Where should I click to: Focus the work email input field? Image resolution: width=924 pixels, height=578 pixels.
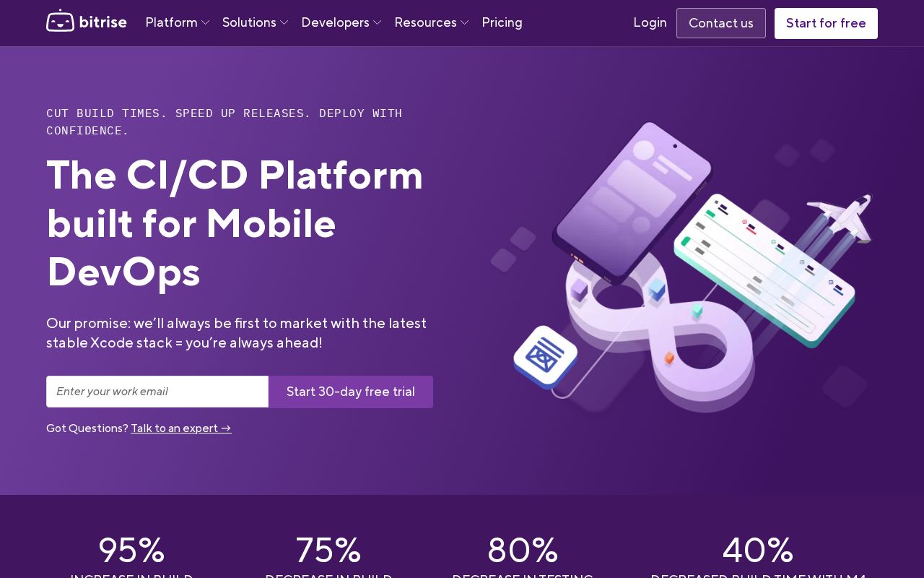pyautogui.click(x=157, y=392)
